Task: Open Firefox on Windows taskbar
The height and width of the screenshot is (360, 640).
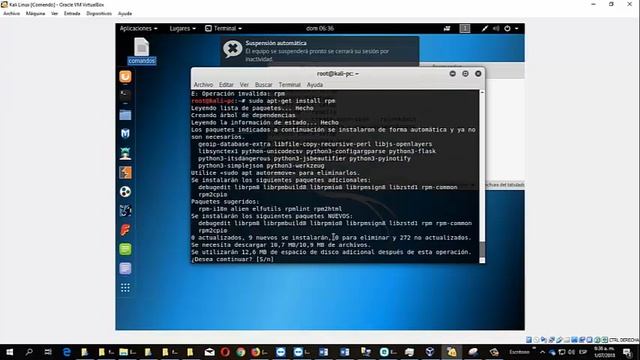Action: [x=256, y=352]
